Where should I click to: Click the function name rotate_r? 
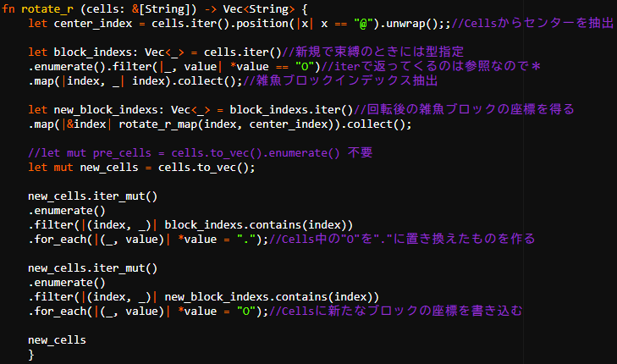pyautogui.click(x=47, y=9)
